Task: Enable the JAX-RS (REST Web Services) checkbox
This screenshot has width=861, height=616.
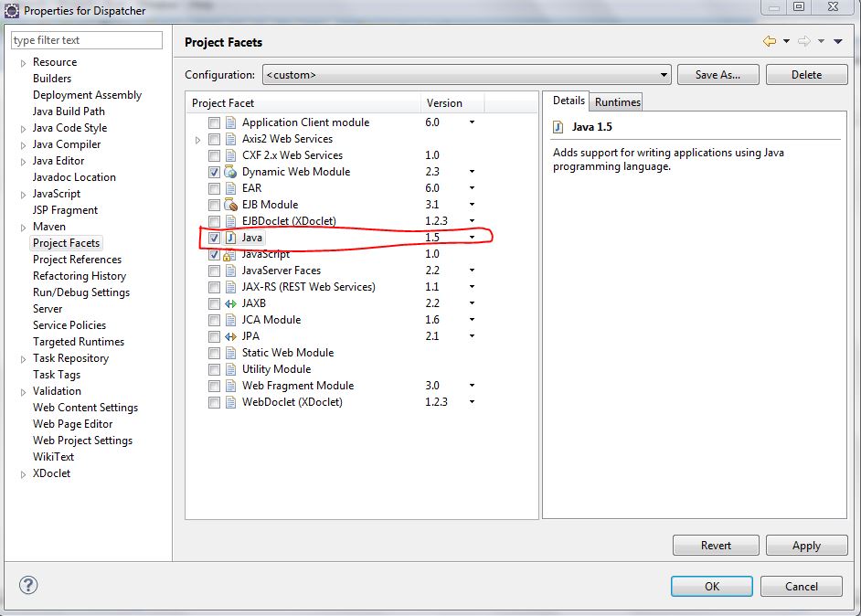Action: click(x=214, y=287)
